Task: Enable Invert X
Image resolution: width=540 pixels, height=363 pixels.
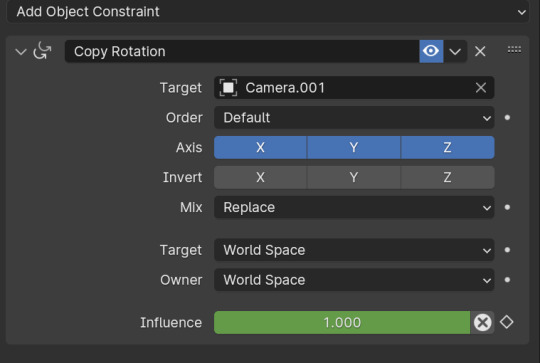Action: [x=260, y=177]
